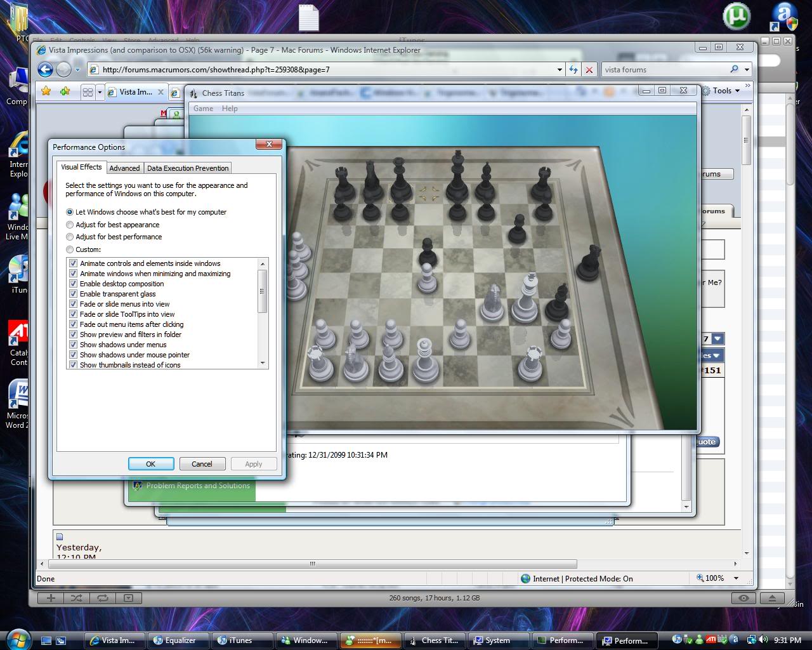Viewport: 812px width, 650px height.
Task: Open uTorrent desktop icon
Action: click(x=736, y=17)
